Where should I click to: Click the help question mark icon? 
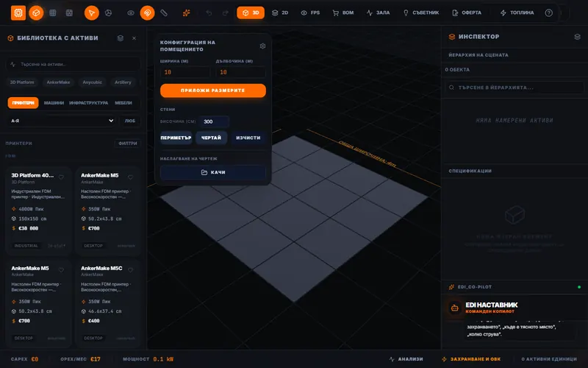548,13
